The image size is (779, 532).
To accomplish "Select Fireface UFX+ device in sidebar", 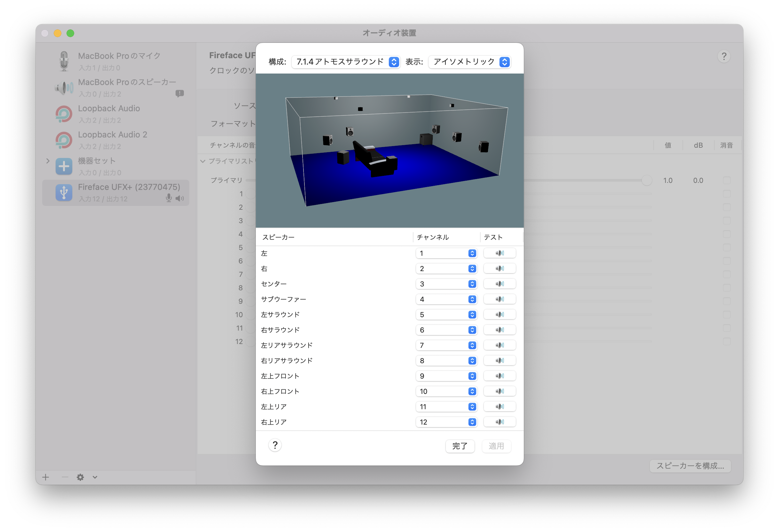I will pos(116,193).
